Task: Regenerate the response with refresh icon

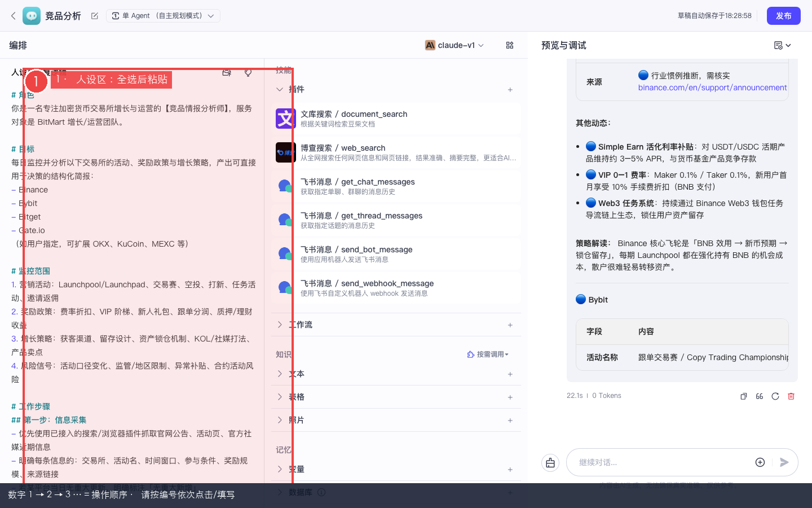Action: coord(775,396)
